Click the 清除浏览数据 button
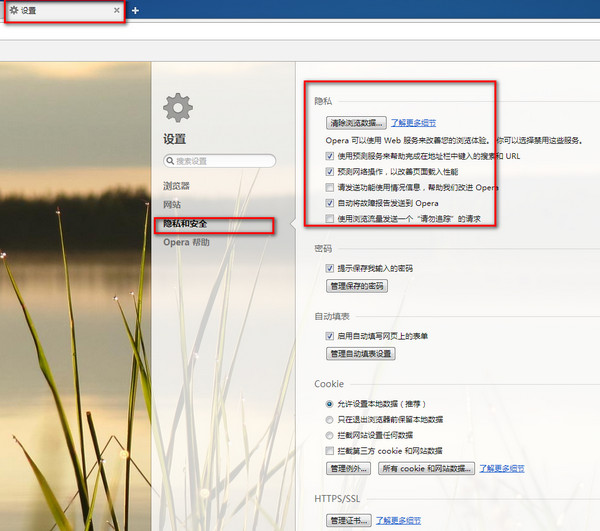The image size is (600, 531). tap(356, 123)
